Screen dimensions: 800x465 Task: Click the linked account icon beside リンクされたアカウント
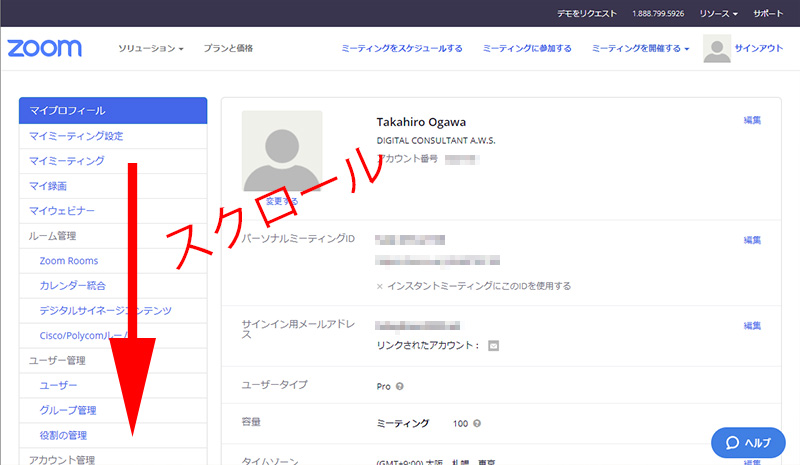493,346
